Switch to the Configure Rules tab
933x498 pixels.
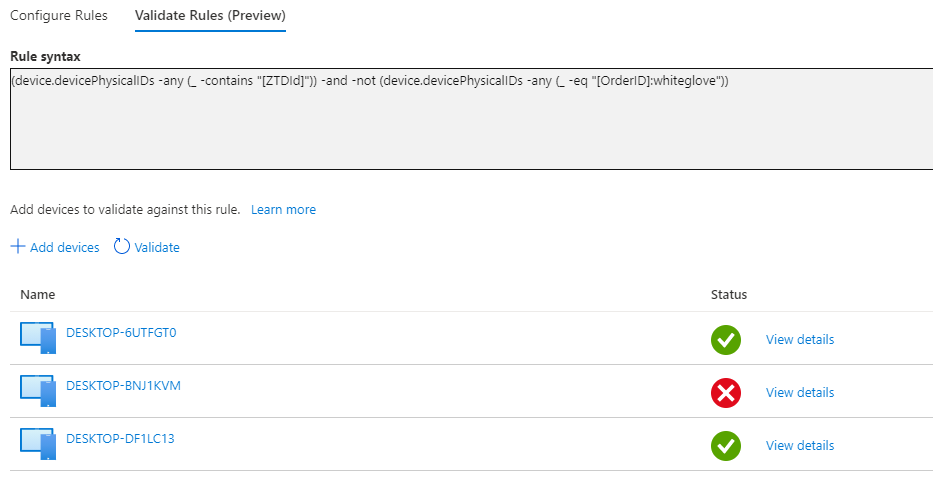[x=59, y=16]
